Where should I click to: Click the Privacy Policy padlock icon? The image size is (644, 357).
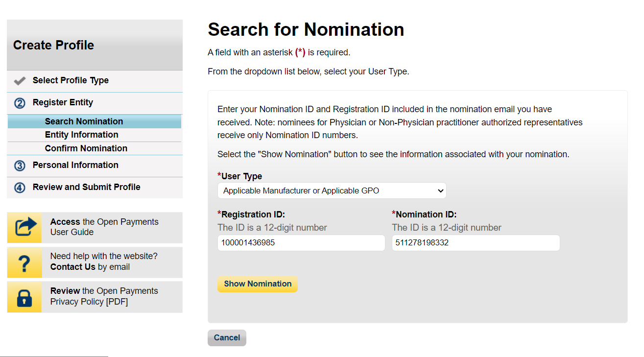click(x=25, y=297)
